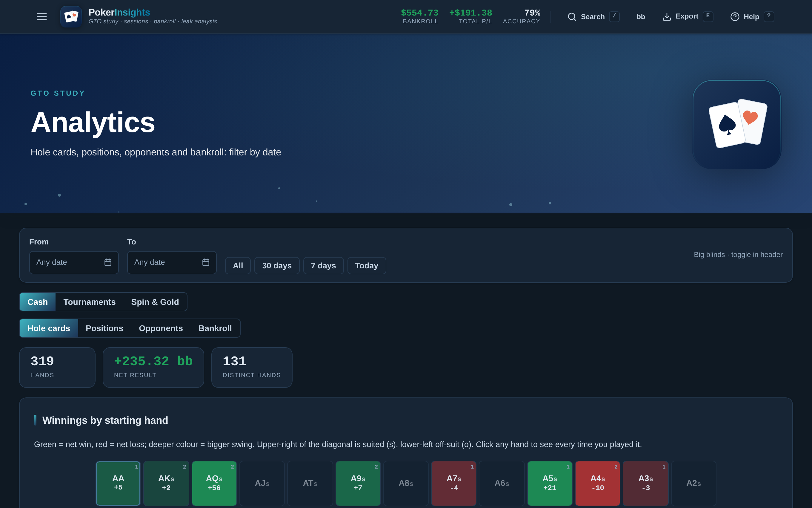Select the AQs +56 hand cell
Screen dimensions: 812x508
(214, 483)
